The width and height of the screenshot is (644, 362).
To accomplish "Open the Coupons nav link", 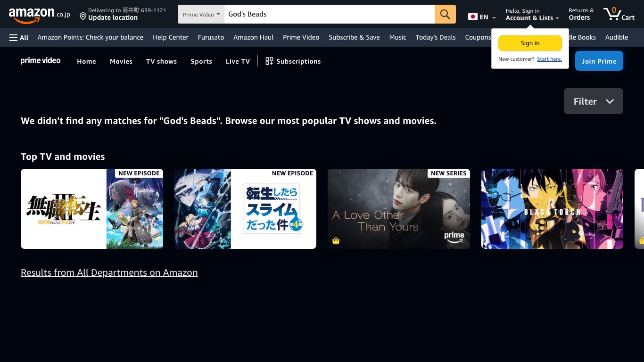I will click(478, 37).
